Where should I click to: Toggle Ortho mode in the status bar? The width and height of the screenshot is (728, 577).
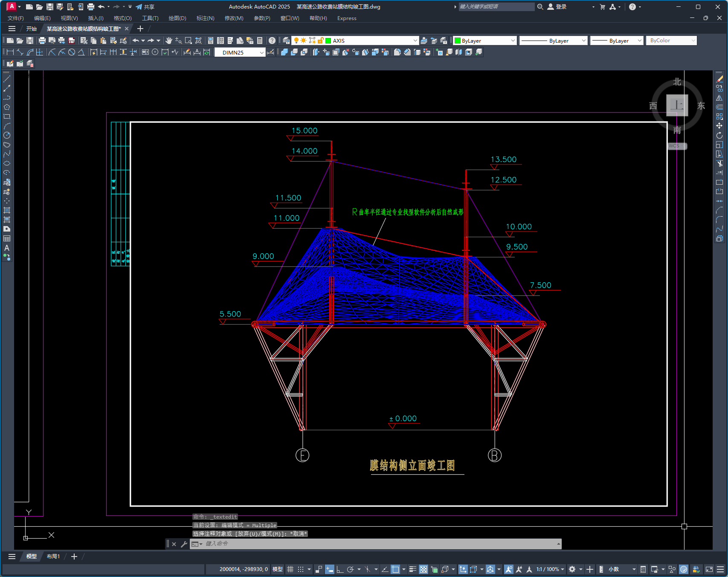(340, 569)
